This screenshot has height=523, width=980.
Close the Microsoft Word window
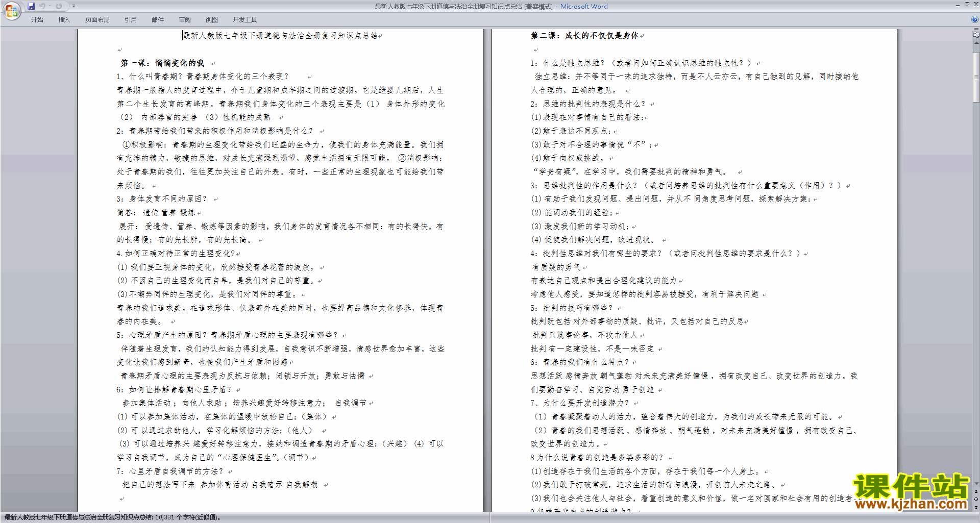(x=975, y=5)
